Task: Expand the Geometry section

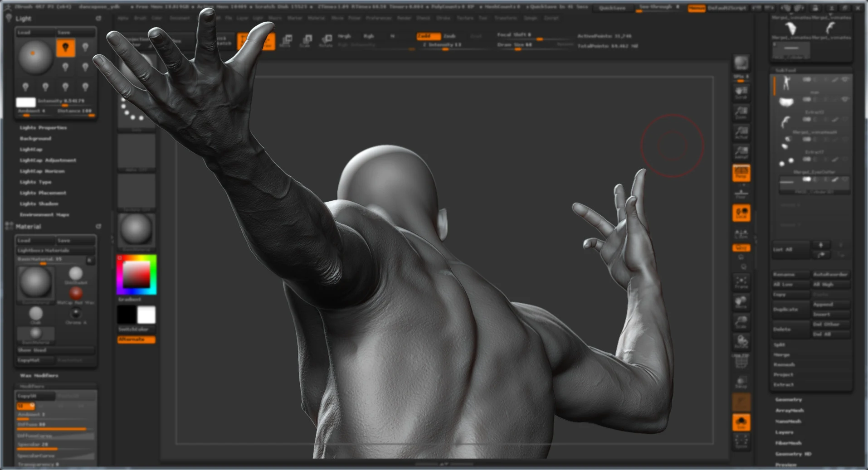Action: [x=789, y=400]
